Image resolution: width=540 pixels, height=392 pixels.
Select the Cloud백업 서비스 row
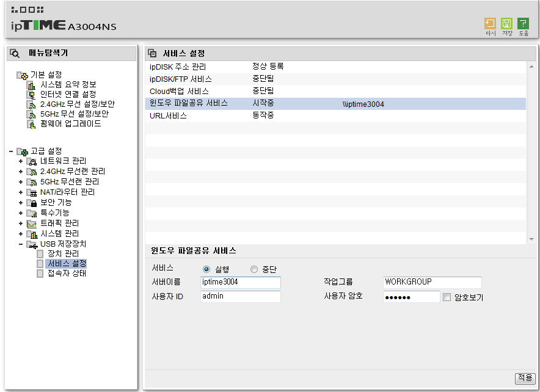click(x=335, y=91)
